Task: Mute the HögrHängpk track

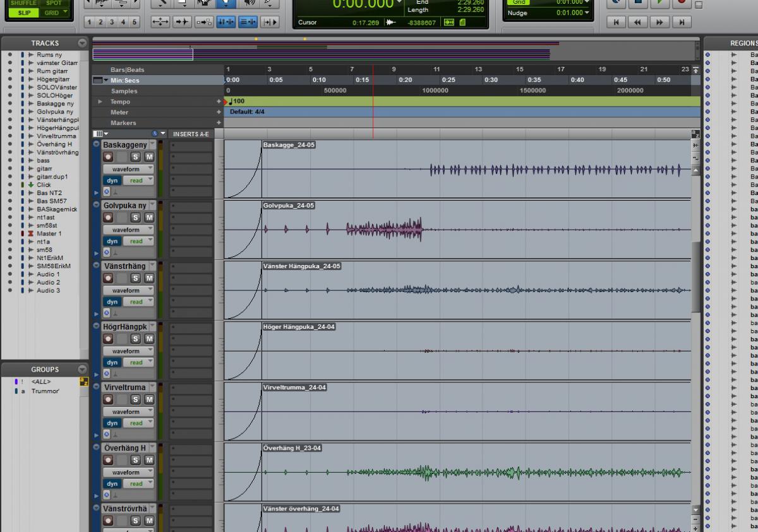Action: coord(149,339)
